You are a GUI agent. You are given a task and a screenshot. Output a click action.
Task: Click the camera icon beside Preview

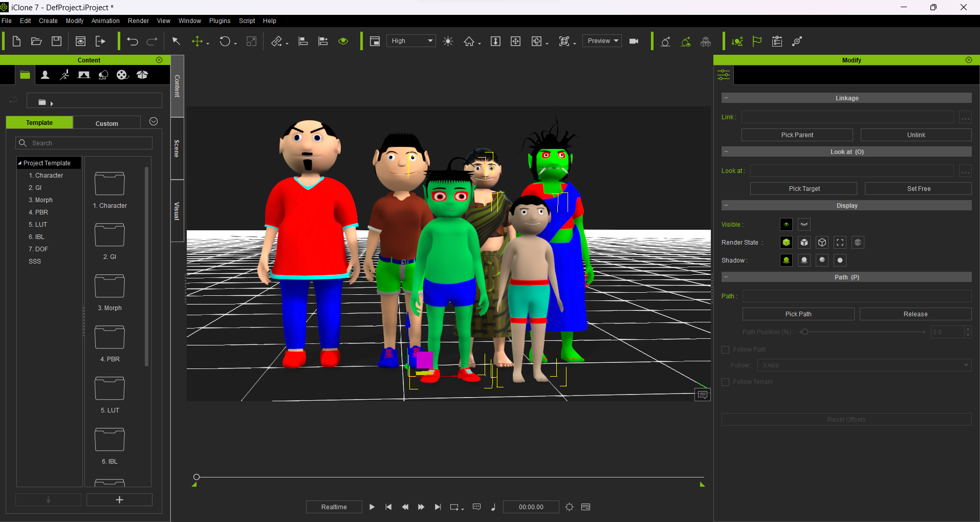pos(634,41)
